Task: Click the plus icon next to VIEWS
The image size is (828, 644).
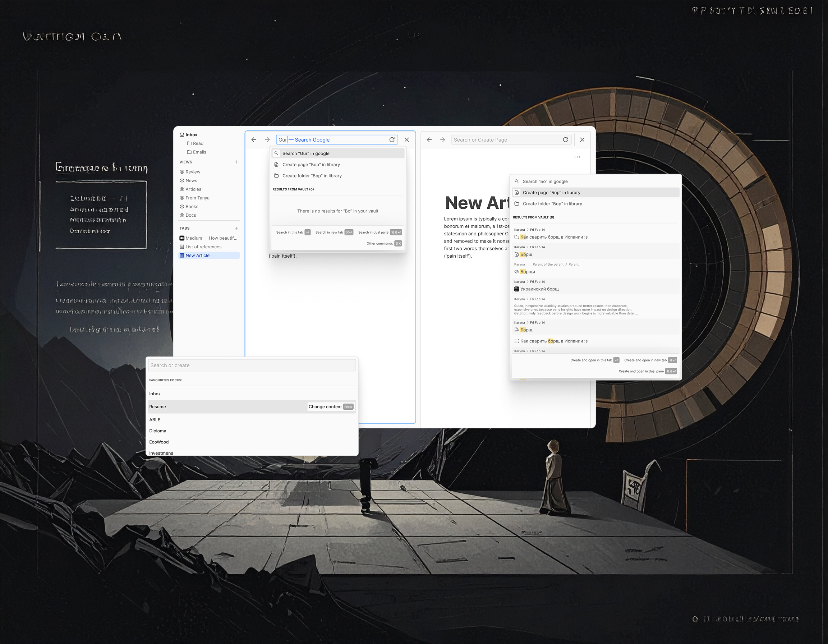Action: pyautogui.click(x=236, y=162)
